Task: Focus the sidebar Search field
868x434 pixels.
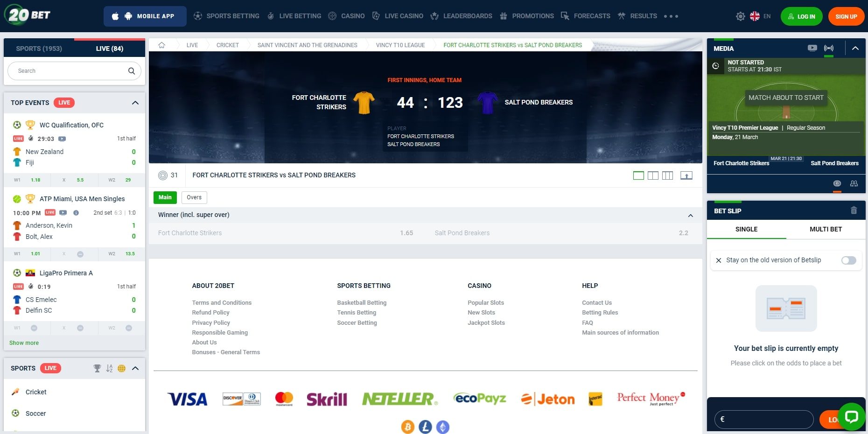Action: click(x=74, y=71)
